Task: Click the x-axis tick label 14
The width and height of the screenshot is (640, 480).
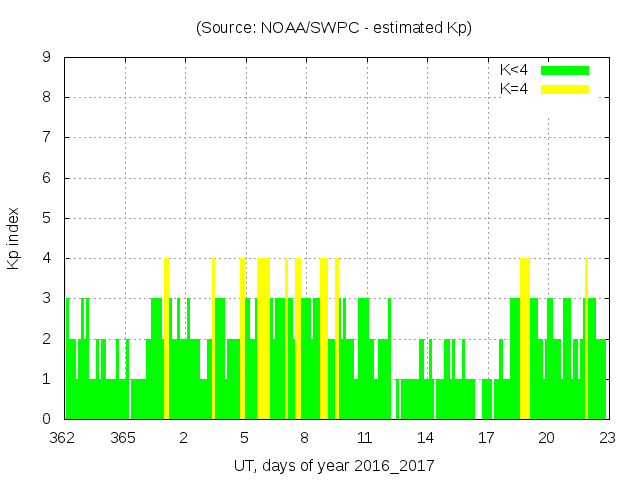Action: (425, 438)
